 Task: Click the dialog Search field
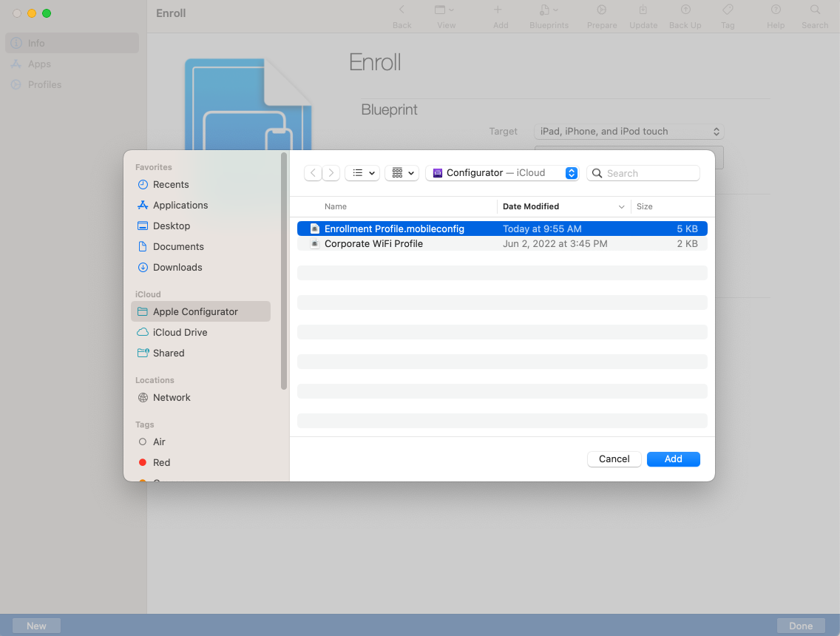[x=643, y=173]
